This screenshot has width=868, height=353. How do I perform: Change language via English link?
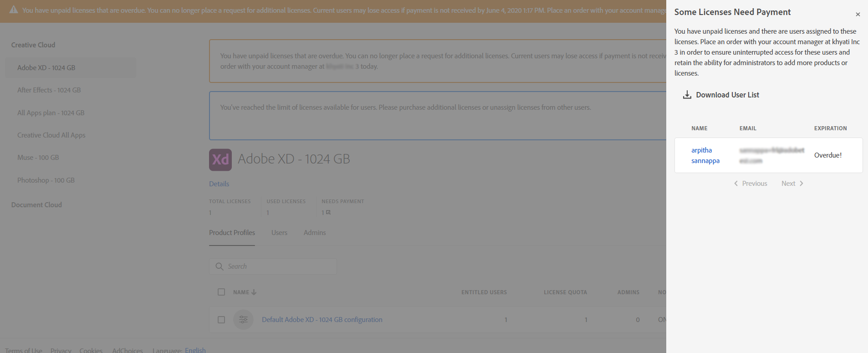tap(195, 350)
